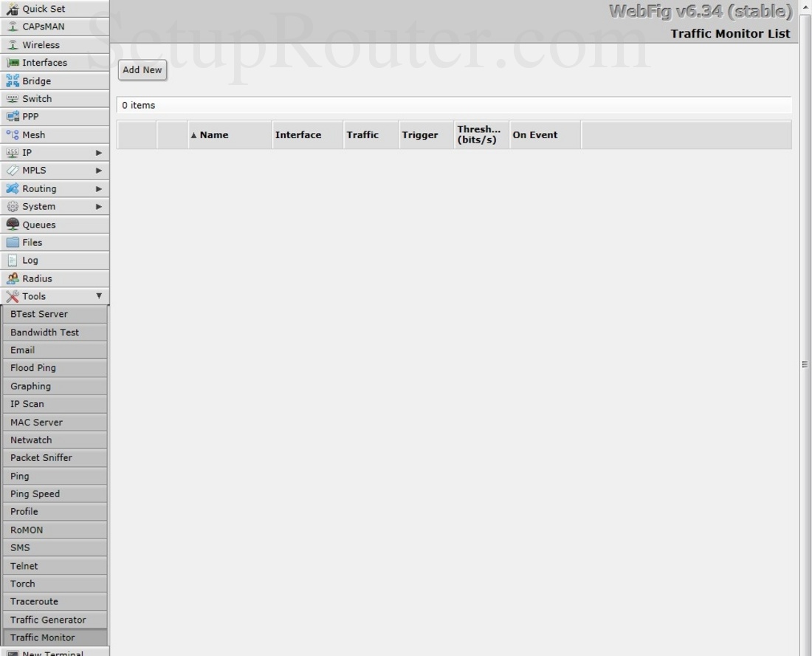Click the Traffic column header
The width and height of the screenshot is (812, 656).
(x=371, y=134)
